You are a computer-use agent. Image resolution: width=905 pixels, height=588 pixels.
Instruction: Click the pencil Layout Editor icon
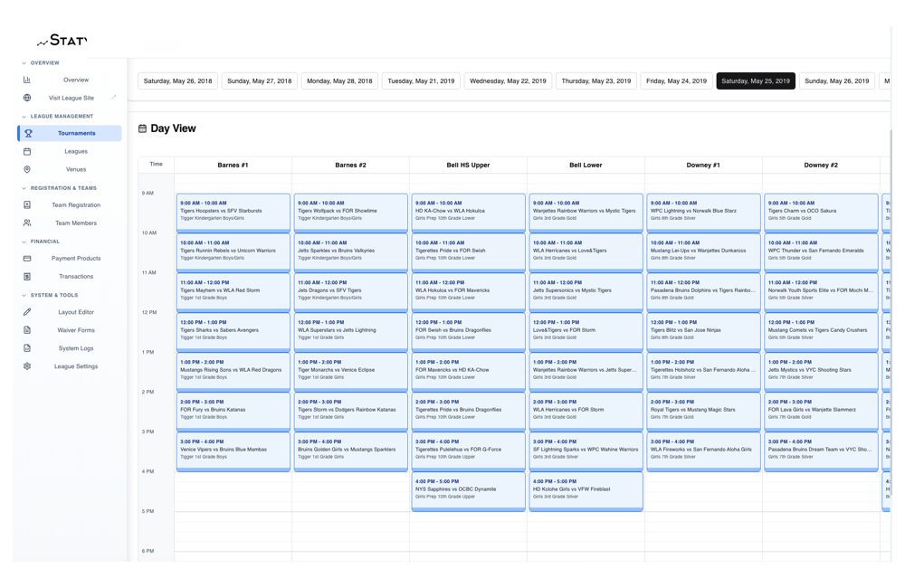coord(27,312)
